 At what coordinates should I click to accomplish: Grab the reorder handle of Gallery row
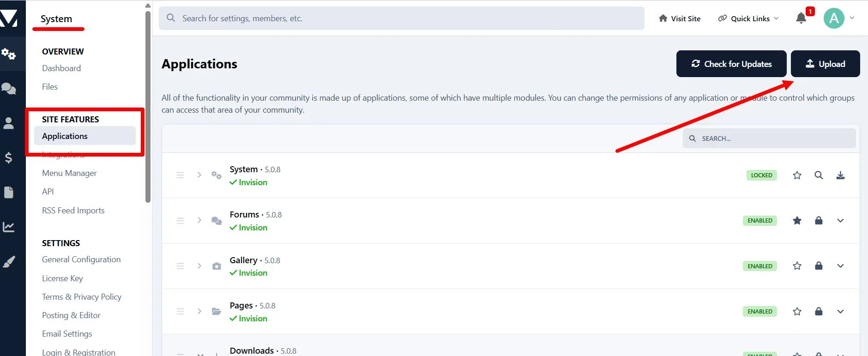[x=181, y=266]
